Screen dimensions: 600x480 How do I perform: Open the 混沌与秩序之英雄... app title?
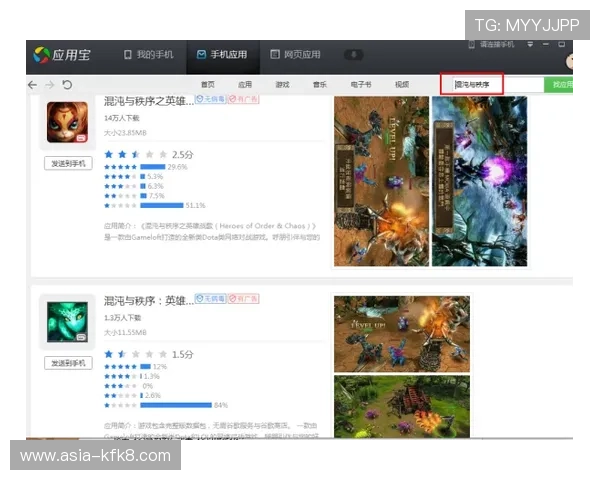pos(149,101)
